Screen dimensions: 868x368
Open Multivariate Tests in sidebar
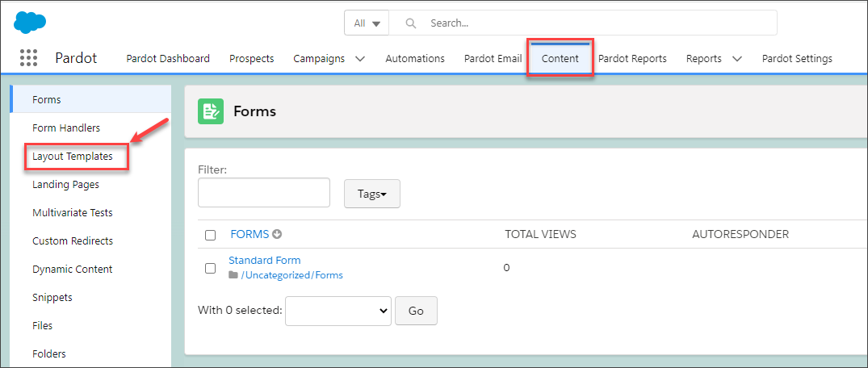[73, 212]
